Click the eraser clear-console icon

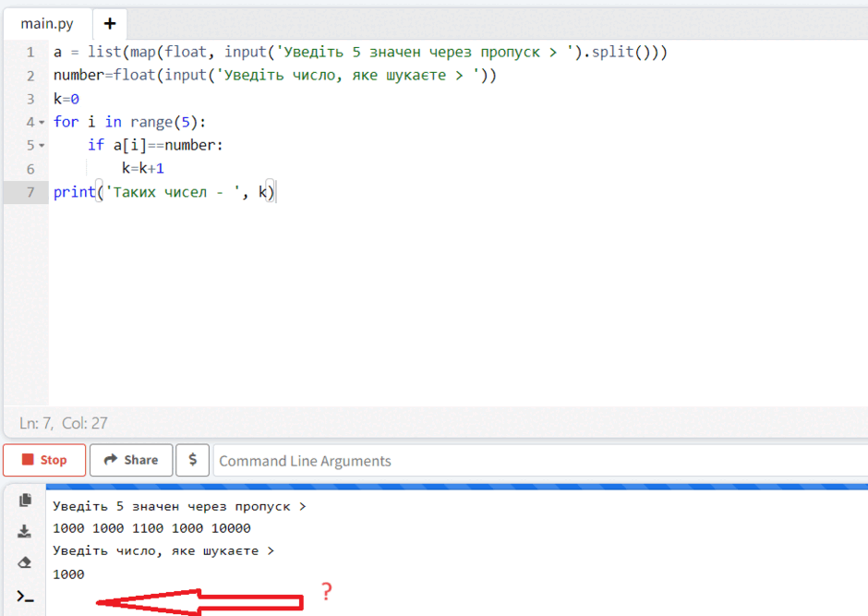click(24, 562)
